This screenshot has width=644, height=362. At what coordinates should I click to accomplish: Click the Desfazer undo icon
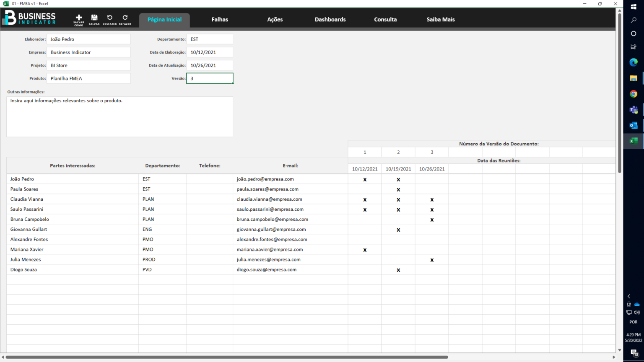pyautogui.click(x=109, y=18)
